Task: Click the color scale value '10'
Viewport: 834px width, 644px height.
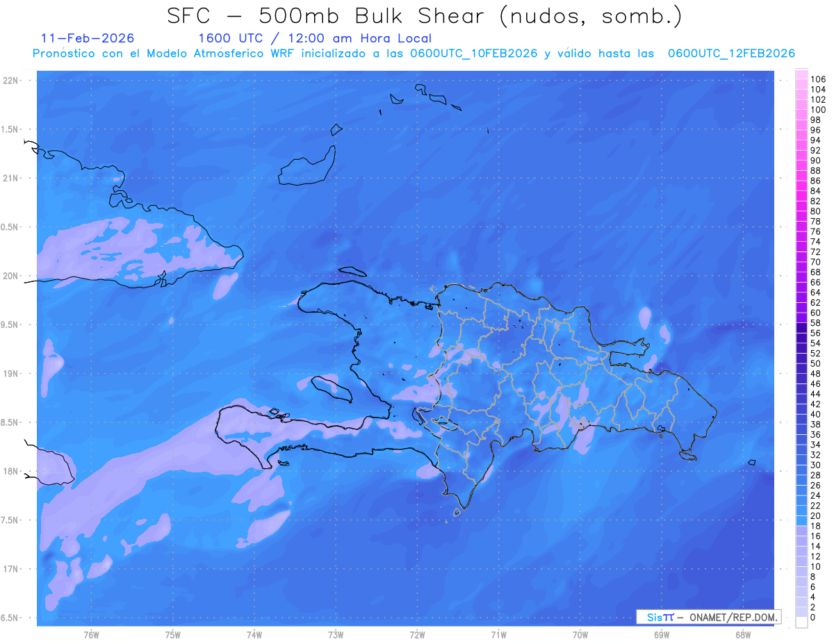Action: click(x=816, y=567)
